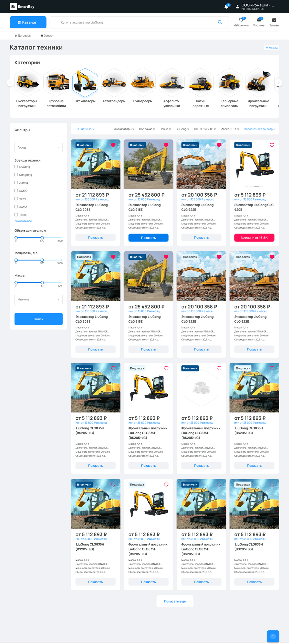Remove the Экскаваторы filter chip
The image size is (289, 644).
(x=133, y=129)
